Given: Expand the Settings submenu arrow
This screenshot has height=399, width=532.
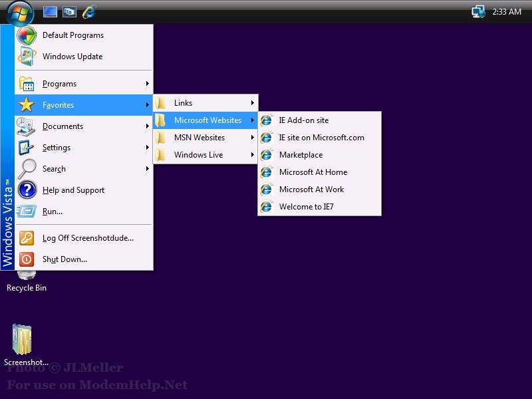Looking at the screenshot, I should [x=147, y=147].
